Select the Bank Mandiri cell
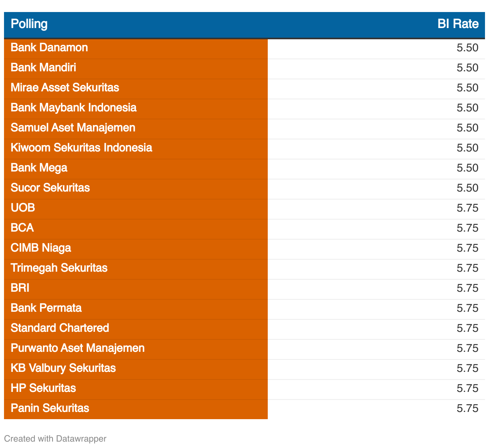This screenshot has width=489, height=448. [x=43, y=68]
